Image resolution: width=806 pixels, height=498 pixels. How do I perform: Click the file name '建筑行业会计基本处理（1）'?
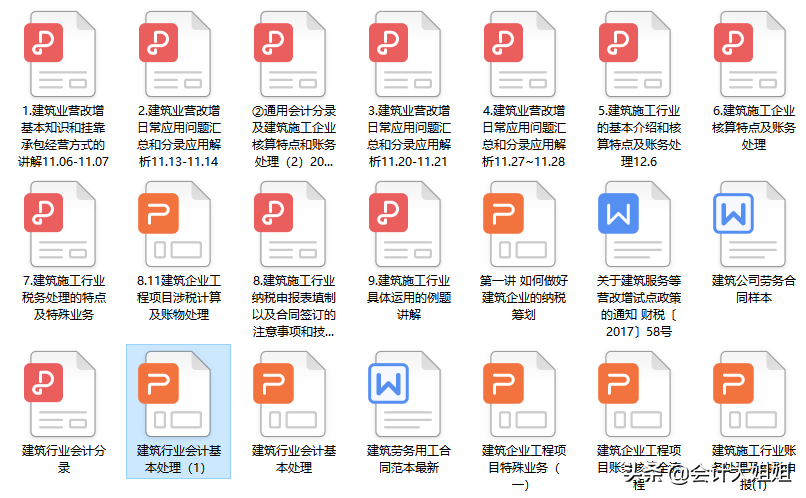(178, 459)
